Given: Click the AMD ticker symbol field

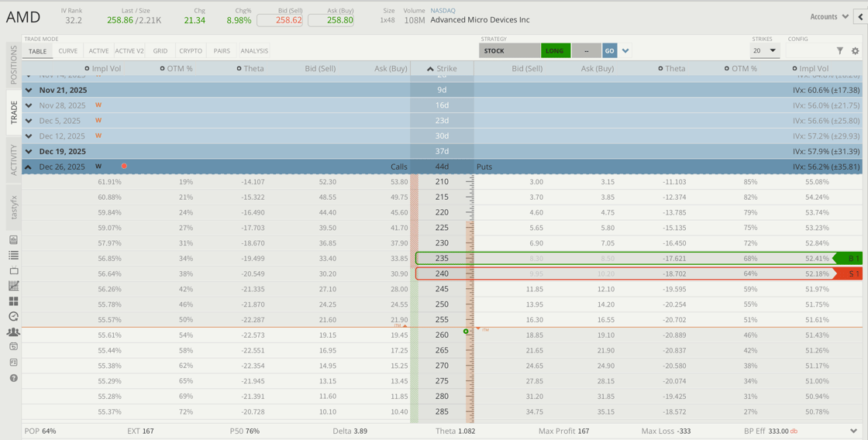Looking at the screenshot, I should (x=23, y=17).
